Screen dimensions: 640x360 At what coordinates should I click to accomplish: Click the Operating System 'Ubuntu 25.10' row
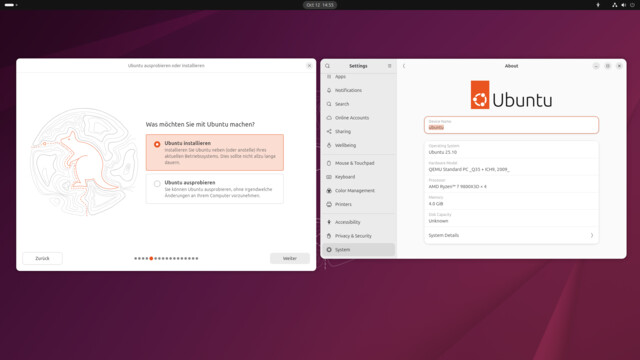(511, 149)
